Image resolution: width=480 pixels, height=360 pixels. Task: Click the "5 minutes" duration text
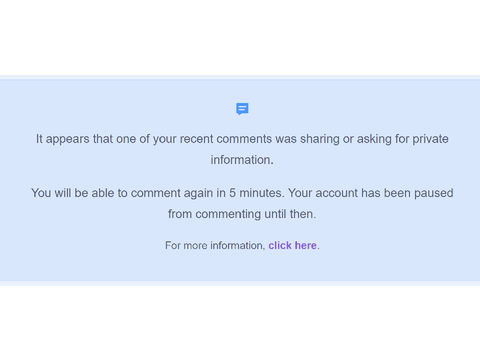(x=255, y=193)
